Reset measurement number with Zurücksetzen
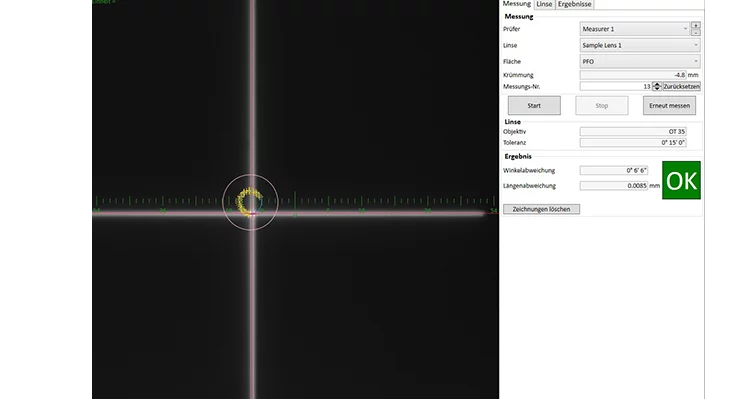The image size is (755, 399). [x=681, y=87]
